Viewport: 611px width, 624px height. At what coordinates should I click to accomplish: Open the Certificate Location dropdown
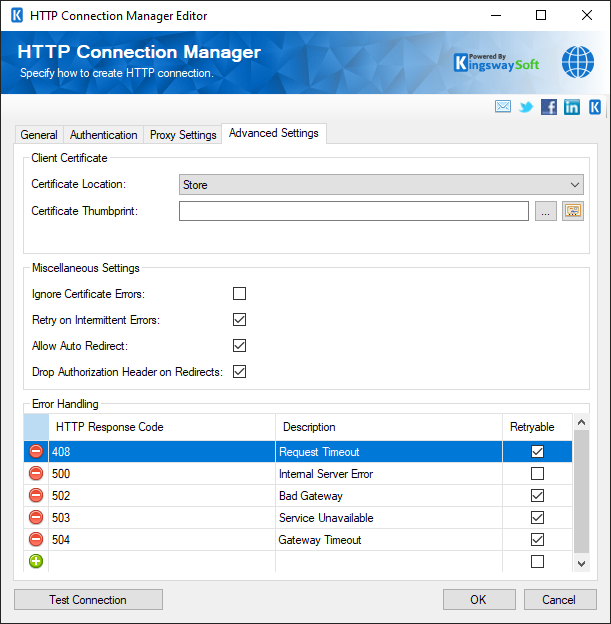click(381, 185)
